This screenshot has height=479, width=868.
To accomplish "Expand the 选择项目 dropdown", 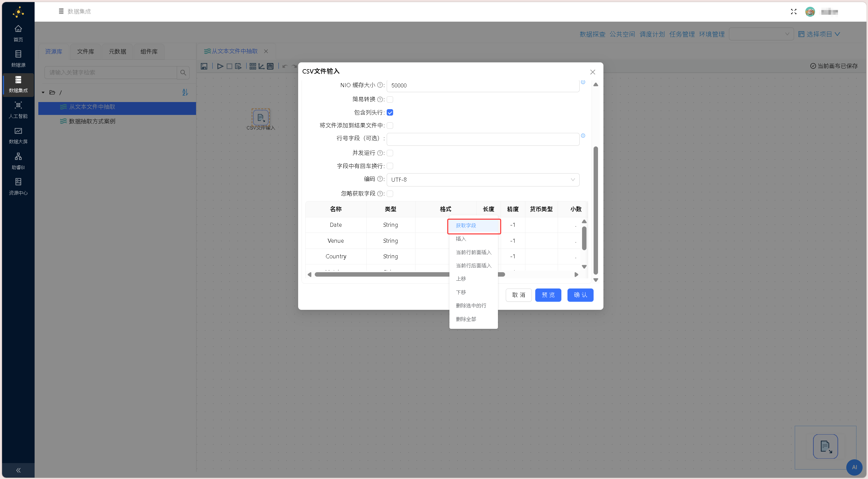I will pyautogui.click(x=819, y=34).
